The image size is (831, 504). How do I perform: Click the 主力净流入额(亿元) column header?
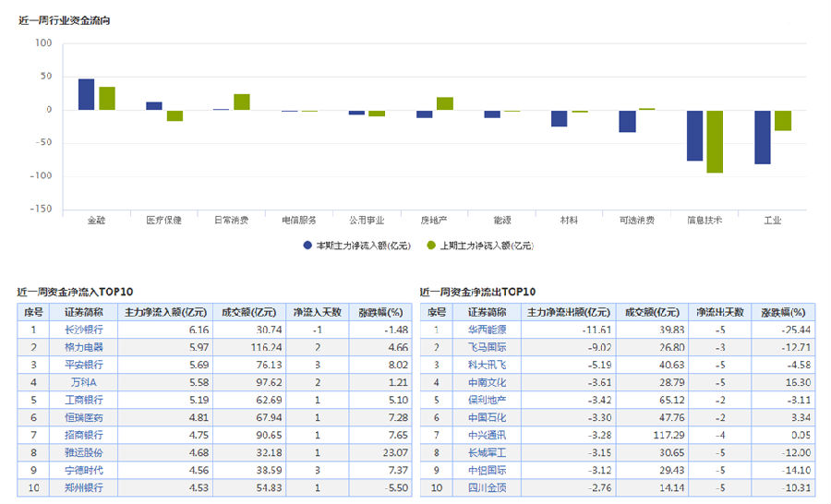click(x=165, y=312)
